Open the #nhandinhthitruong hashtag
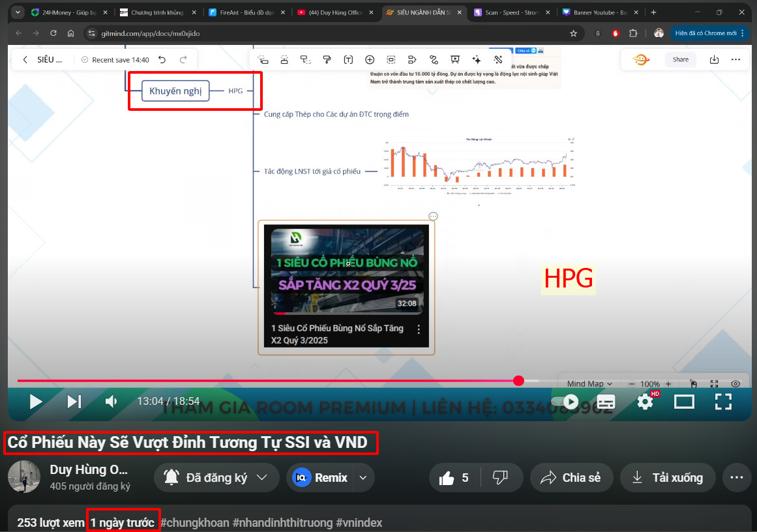The image size is (757, 532). 282,523
